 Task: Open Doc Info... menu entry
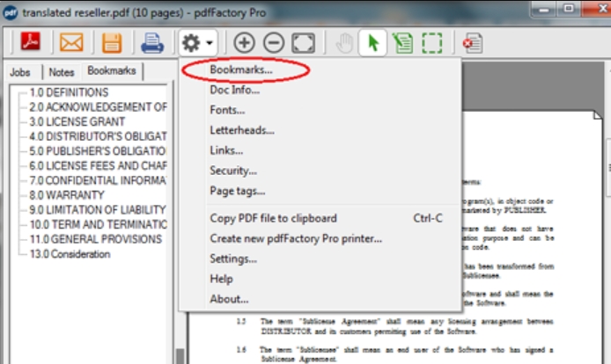(234, 90)
